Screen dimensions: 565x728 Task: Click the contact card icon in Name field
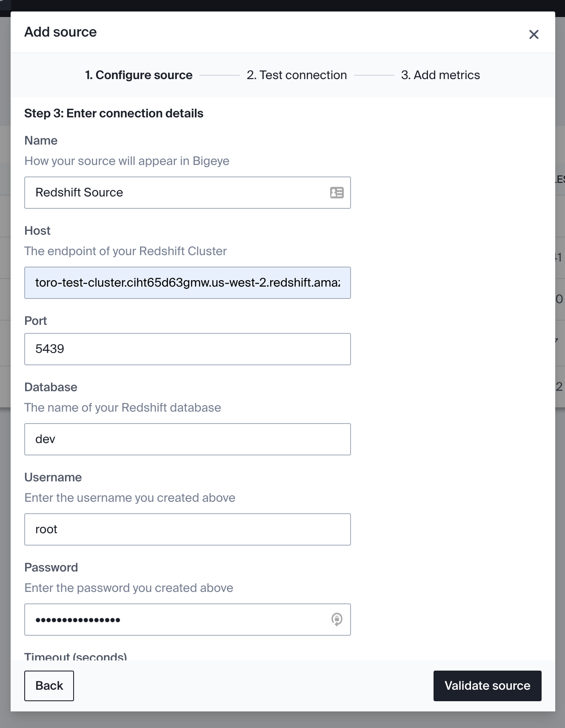tap(337, 193)
